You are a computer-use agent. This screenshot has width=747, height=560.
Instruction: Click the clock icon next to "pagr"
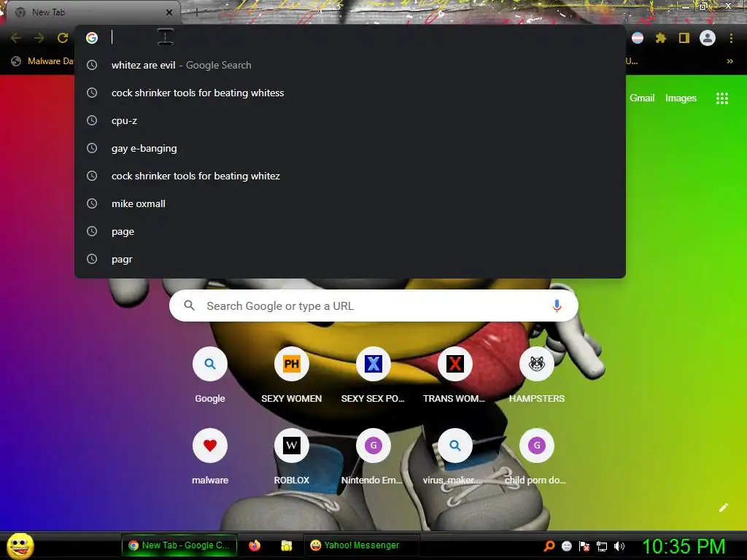[x=92, y=259]
